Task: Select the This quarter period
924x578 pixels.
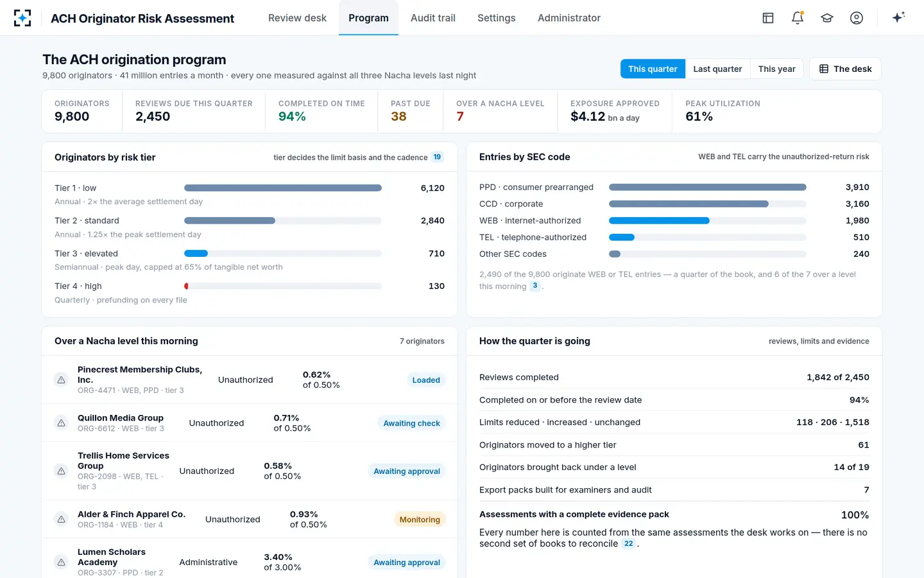Action: (653, 69)
